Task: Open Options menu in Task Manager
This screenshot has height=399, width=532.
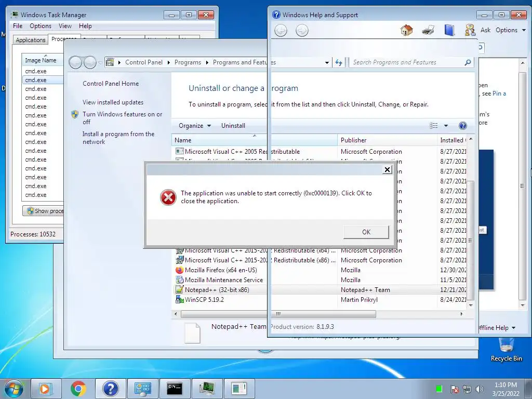Action: [x=41, y=26]
